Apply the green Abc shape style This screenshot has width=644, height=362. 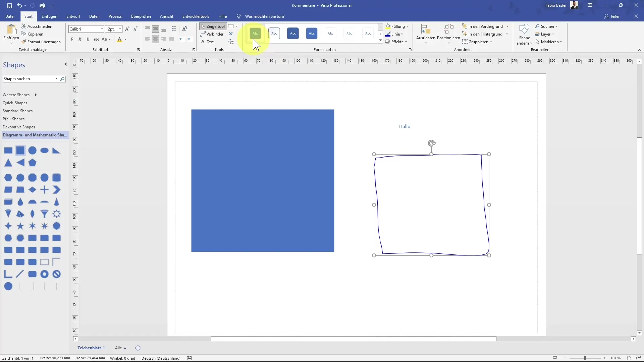coord(255,33)
